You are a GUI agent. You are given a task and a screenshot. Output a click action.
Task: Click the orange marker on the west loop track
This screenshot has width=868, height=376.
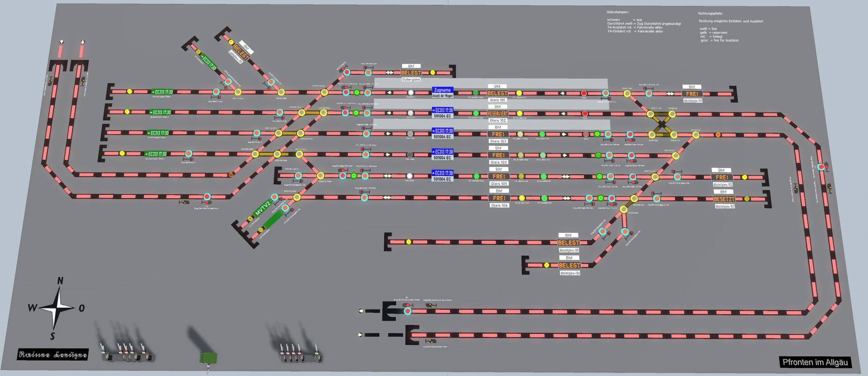[231, 174]
